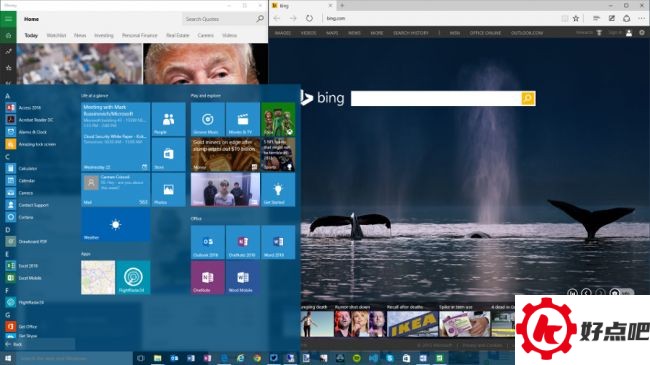Open the Edge more actions menu
The width and height of the screenshot is (650, 365).
pyautogui.click(x=642, y=18)
